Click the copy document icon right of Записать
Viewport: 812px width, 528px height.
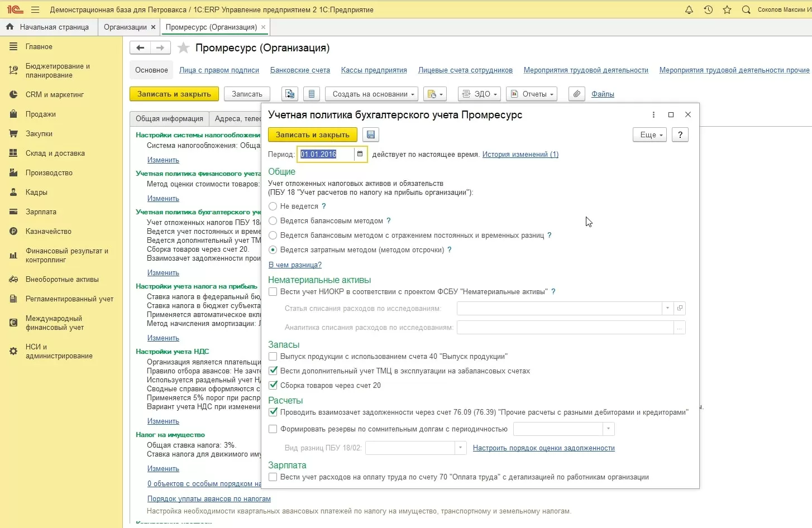[x=290, y=94]
